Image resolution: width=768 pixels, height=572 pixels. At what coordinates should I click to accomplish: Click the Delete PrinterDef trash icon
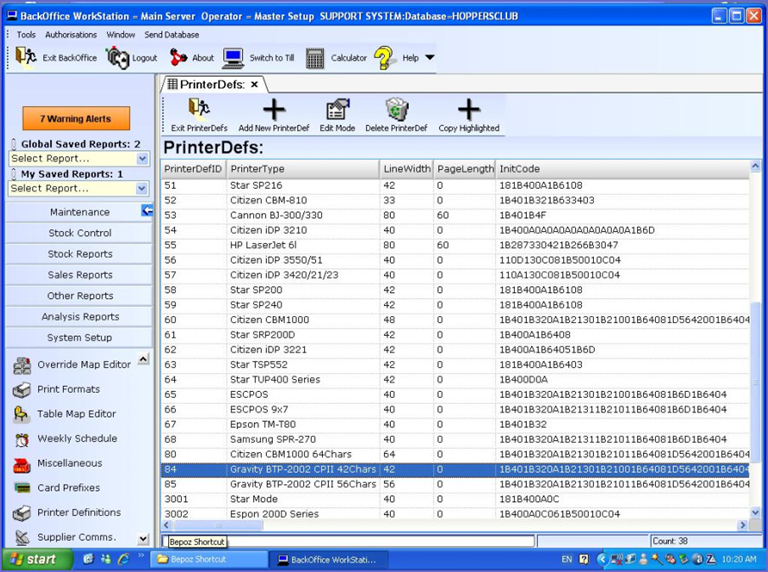(396, 110)
